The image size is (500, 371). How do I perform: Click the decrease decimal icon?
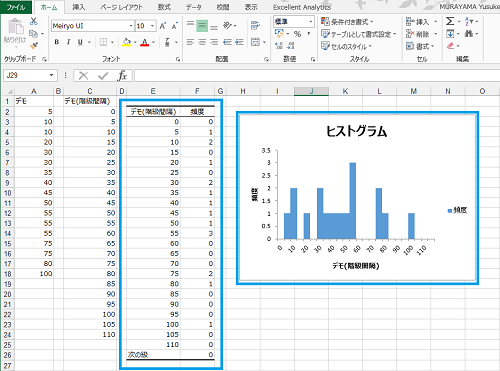point(291,46)
